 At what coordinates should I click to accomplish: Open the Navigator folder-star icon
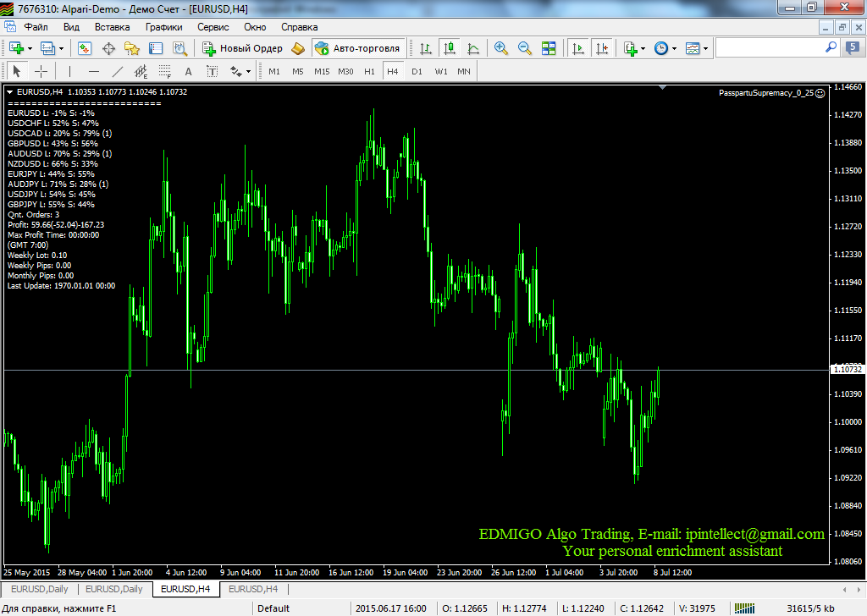pyautogui.click(x=132, y=48)
